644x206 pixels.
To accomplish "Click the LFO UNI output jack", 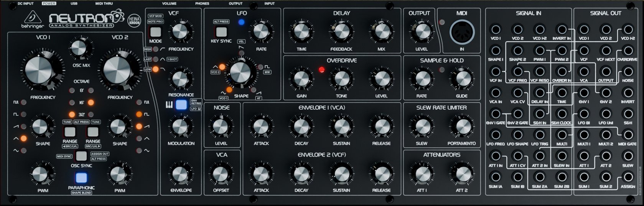I will tap(606, 114).
